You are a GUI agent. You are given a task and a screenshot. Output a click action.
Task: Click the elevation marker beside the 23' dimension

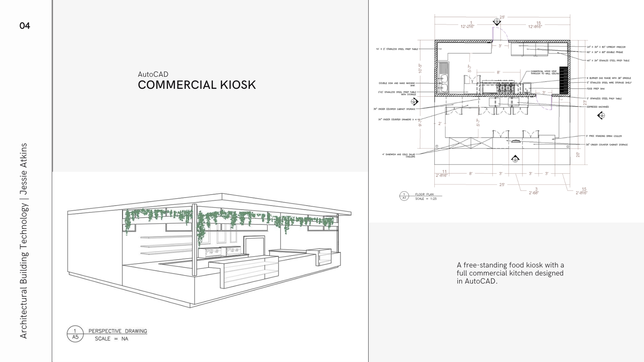[601, 116]
